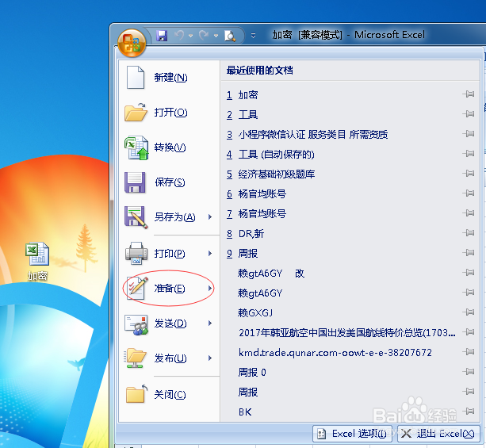
Task: Select 转换(V) menu item
Action: [169, 147]
